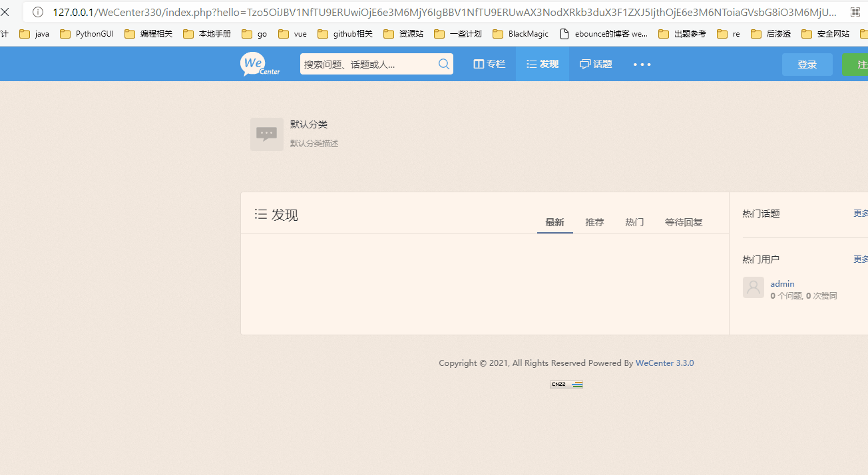Open the WeCenter 3.3.0 footer link

click(664, 363)
